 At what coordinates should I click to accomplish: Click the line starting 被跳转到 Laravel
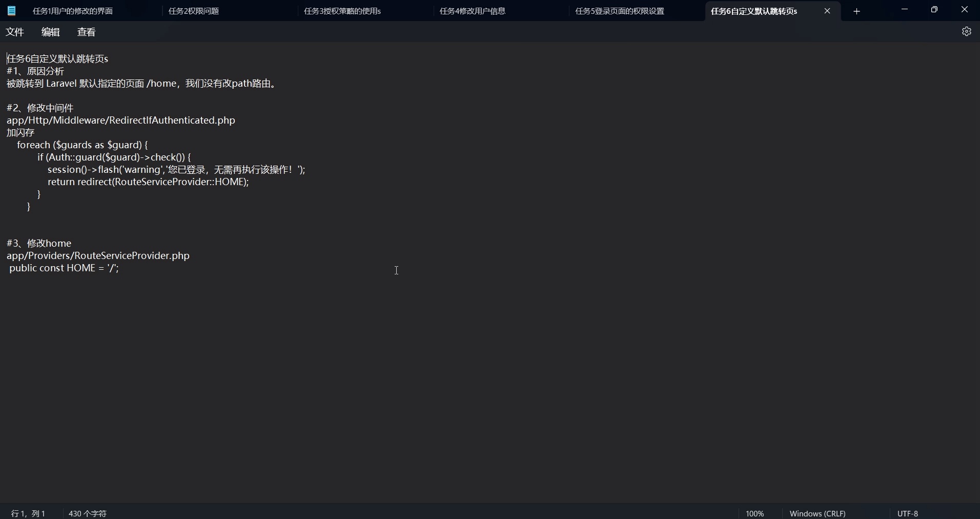click(x=142, y=83)
